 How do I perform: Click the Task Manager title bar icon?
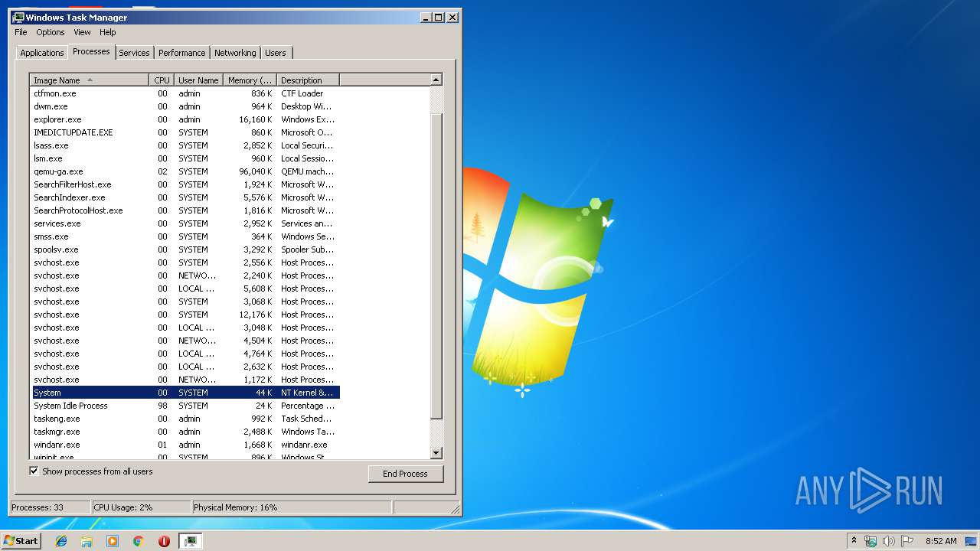pyautogui.click(x=18, y=17)
